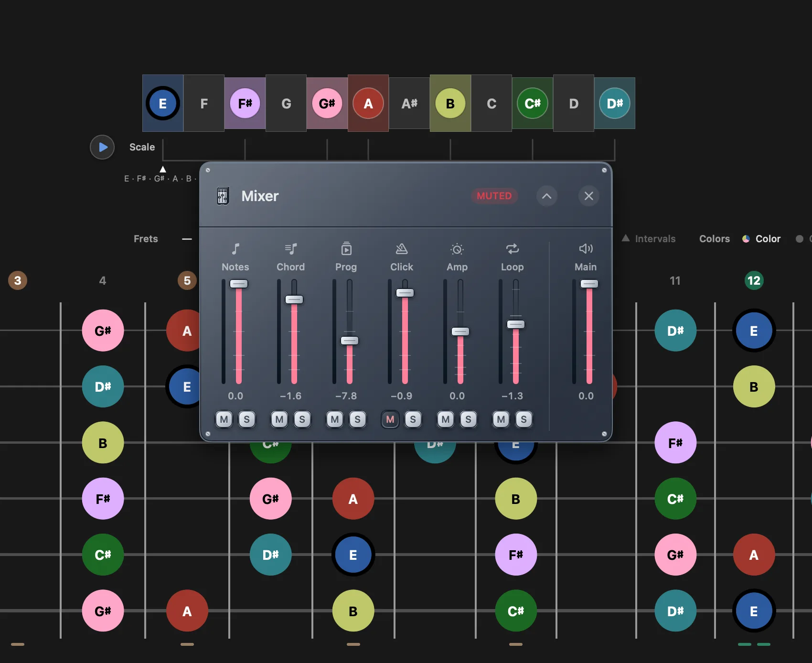The height and width of the screenshot is (663, 812).
Task: Click the Notes volume fader handle
Action: (x=239, y=284)
